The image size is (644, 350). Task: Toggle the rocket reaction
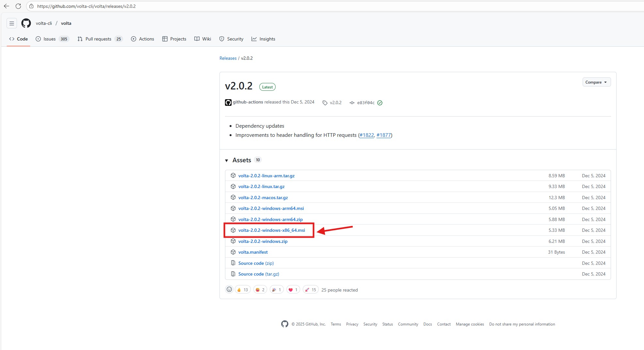tap(310, 290)
